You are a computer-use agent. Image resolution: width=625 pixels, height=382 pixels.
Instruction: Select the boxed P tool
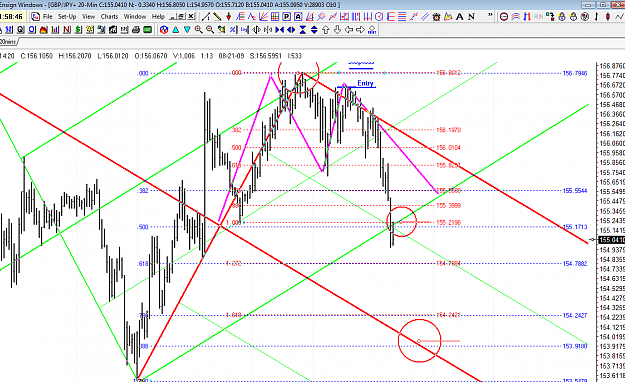pyautogui.click(x=286, y=17)
